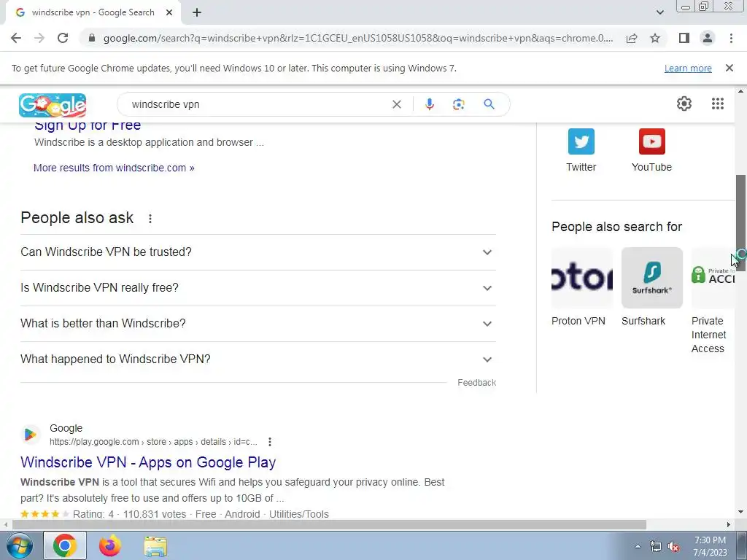Open the Chrome profile avatar
Image resolution: width=747 pixels, height=560 pixels.
[x=708, y=38]
